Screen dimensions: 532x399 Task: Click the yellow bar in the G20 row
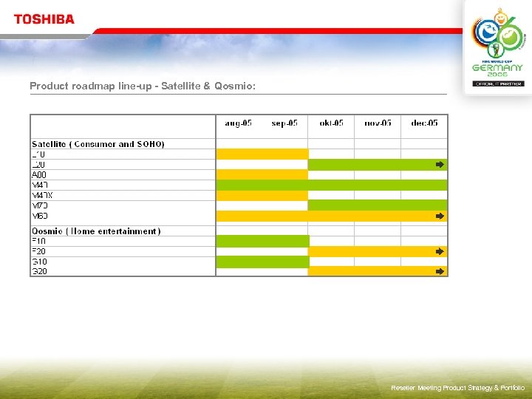pos(378,271)
